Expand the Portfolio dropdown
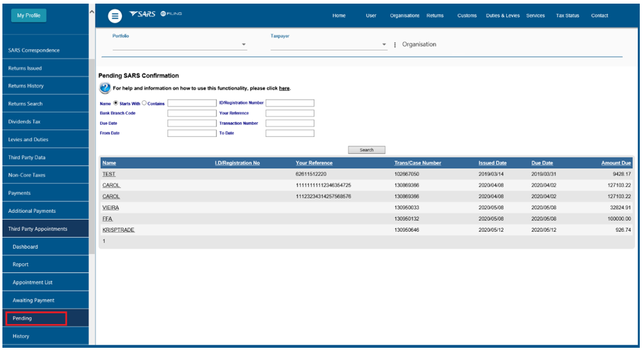This screenshot has height=352, width=644. [243, 45]
